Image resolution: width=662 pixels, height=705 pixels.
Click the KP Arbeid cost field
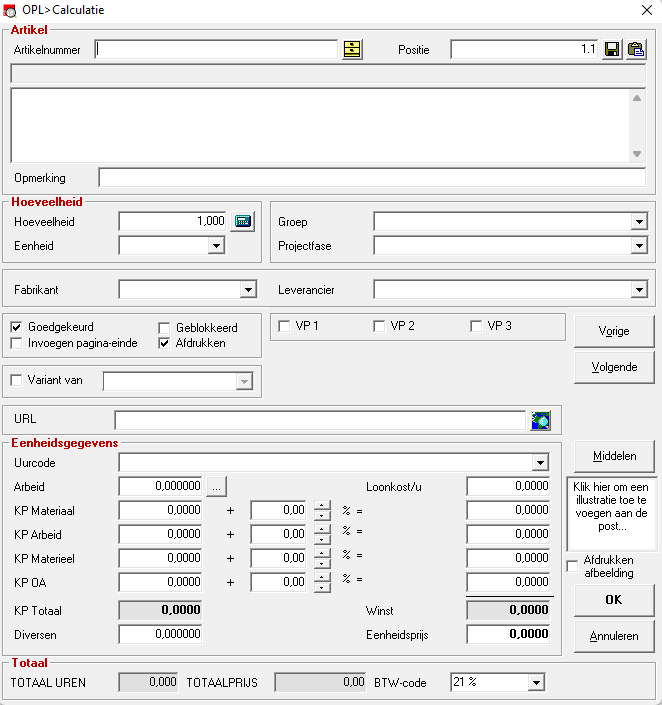tap(161, 534)
